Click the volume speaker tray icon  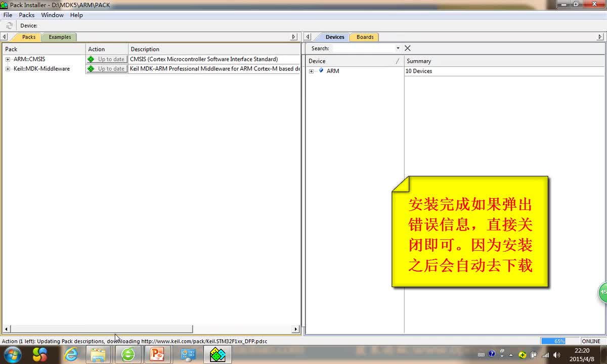(x=557, y=355)
